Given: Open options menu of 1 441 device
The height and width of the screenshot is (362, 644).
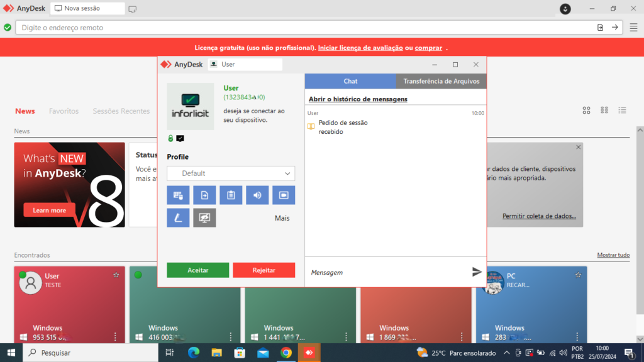Looking at the screenshot, I should click(346, 337).
